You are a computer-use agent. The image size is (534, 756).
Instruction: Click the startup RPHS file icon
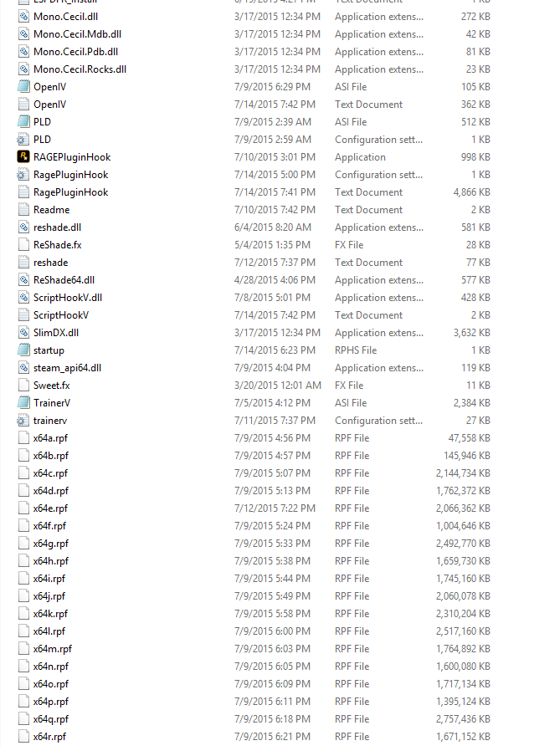click(x=23, y=350)
